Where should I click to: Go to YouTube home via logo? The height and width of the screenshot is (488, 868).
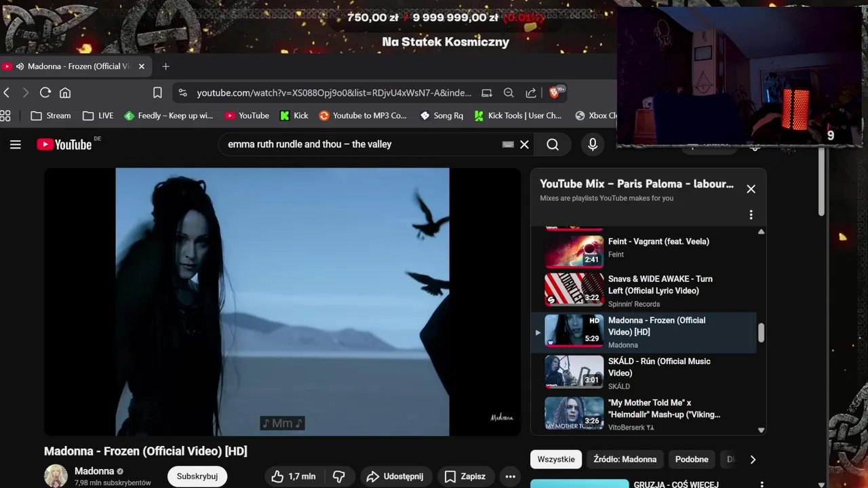pyautogui.click(x=64, y=144)
